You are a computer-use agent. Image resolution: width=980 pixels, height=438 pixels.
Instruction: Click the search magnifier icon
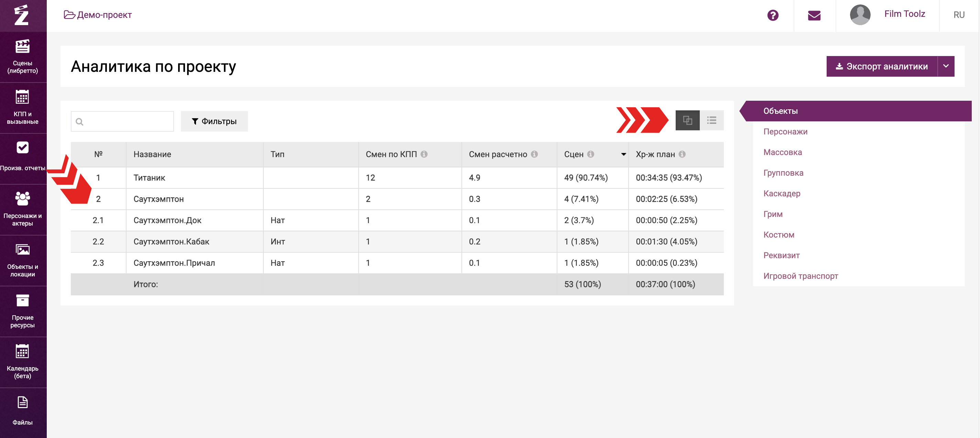[x=79, y=122]
